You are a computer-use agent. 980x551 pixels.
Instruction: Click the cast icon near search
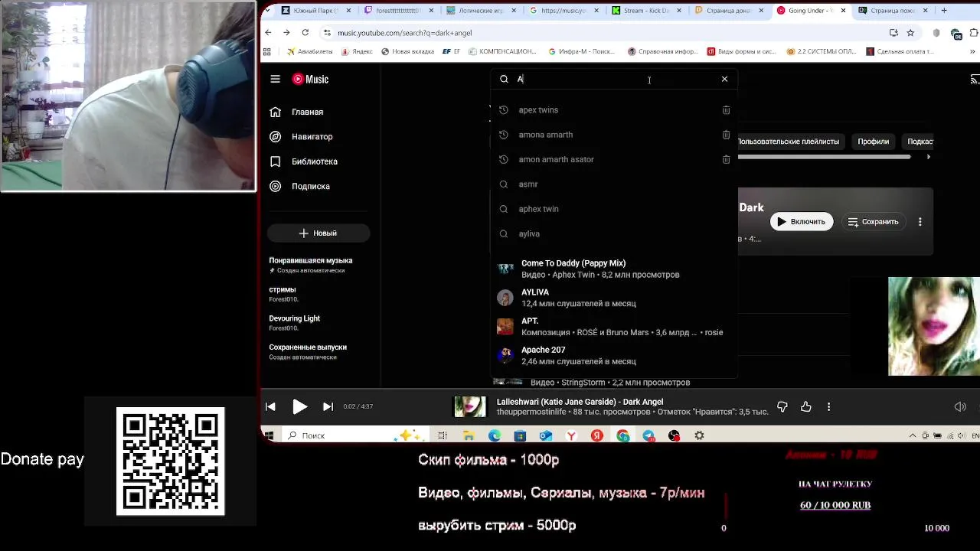click(x=975, y=79)
